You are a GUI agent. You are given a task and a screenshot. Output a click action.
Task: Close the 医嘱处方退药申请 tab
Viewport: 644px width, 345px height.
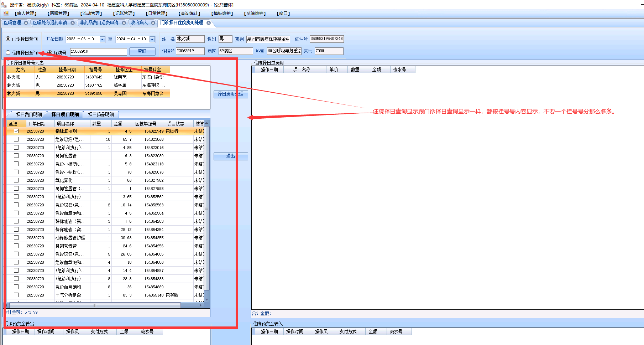pyautogui.click(x=73, y=23)
